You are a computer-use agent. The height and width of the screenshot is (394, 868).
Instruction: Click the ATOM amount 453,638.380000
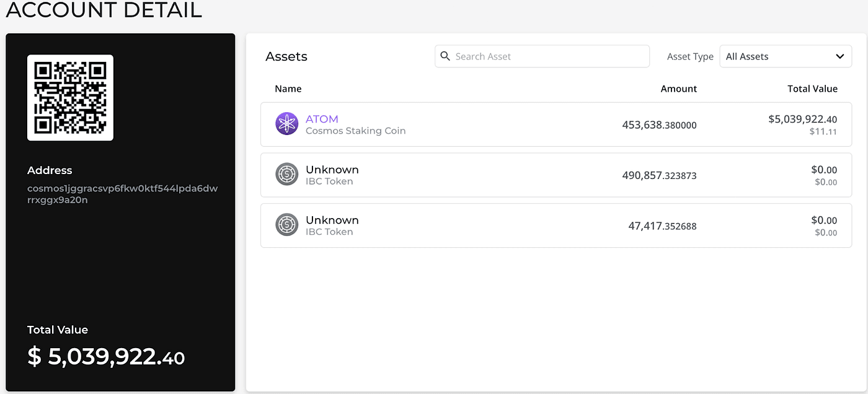[x=659, y=125]
